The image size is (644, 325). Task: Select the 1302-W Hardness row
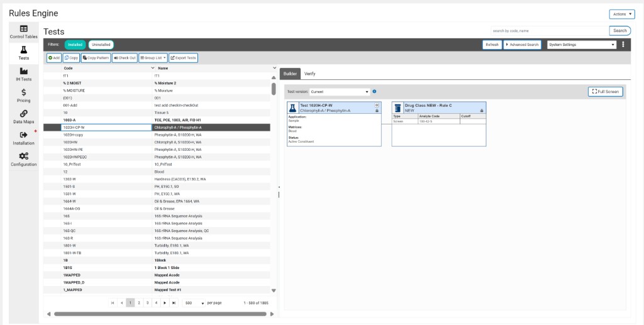[157, 179]
